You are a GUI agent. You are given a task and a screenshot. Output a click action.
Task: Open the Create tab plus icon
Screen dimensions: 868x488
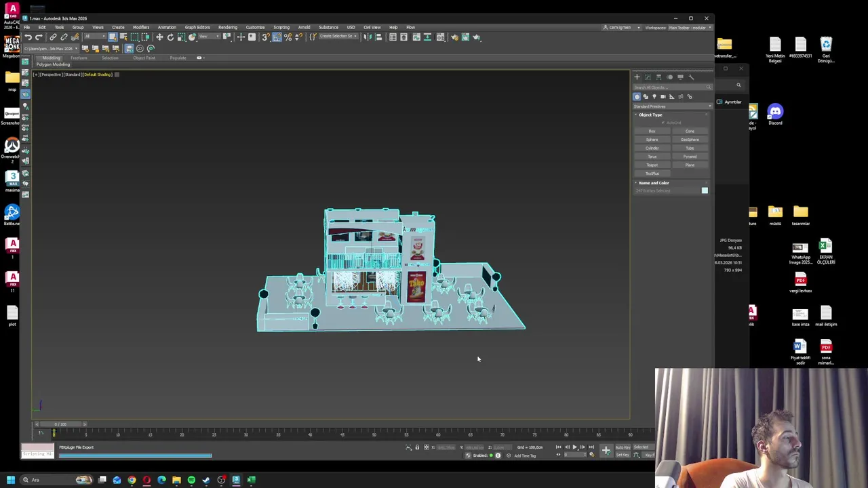pyautogui.click(x=637, y=77)
